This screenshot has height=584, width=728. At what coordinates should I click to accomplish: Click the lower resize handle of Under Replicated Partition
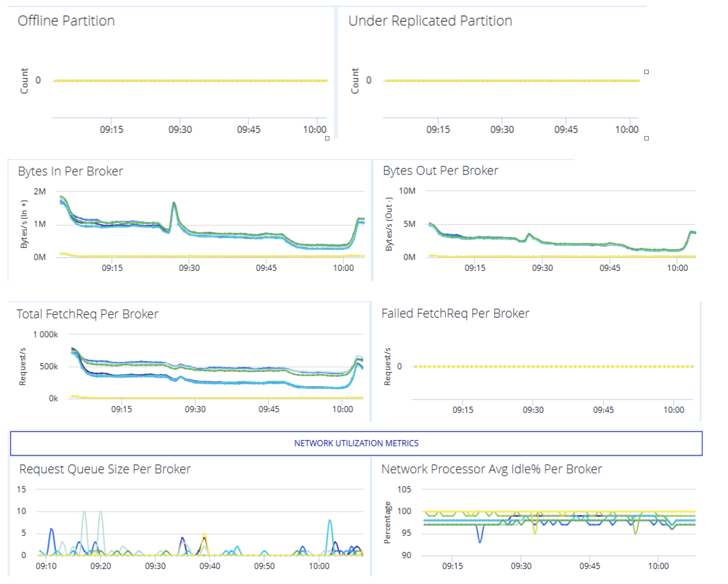click(x=646, y=138)
